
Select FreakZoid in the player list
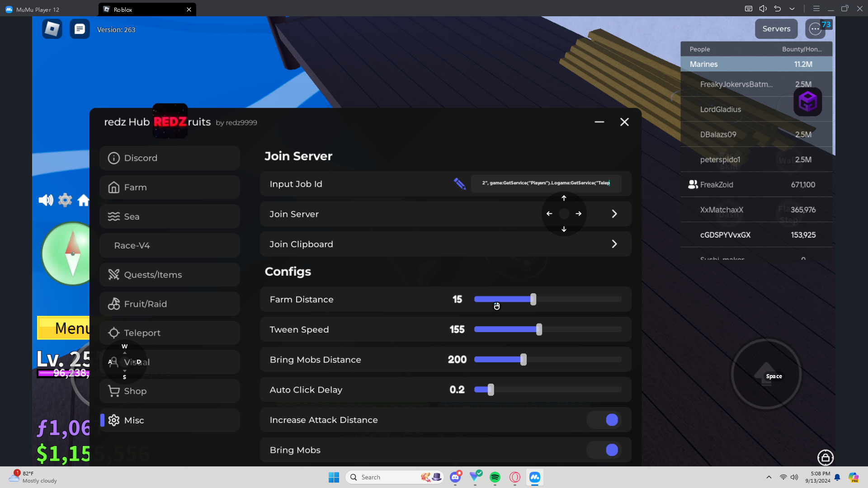[x=756, y=184]
